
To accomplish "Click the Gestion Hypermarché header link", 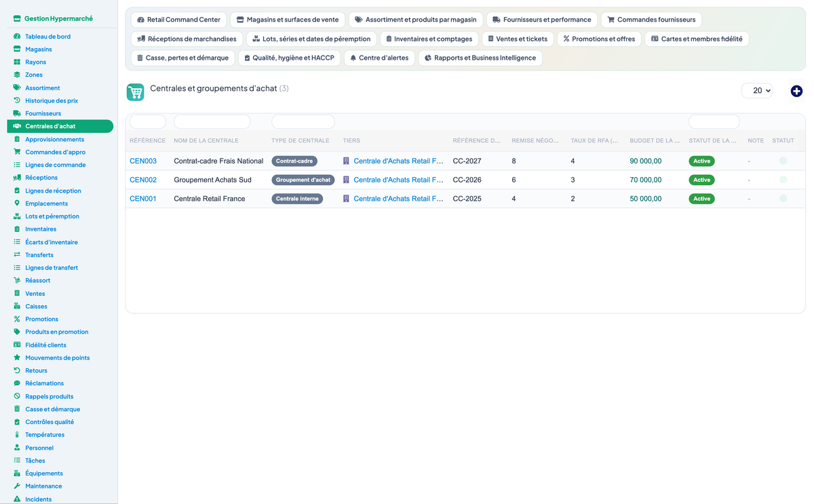I will [x=53, y=19].
